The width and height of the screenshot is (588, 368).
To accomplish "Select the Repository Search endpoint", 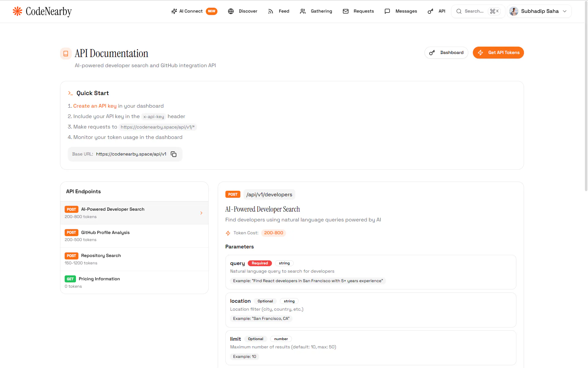I will click(134, 259).
